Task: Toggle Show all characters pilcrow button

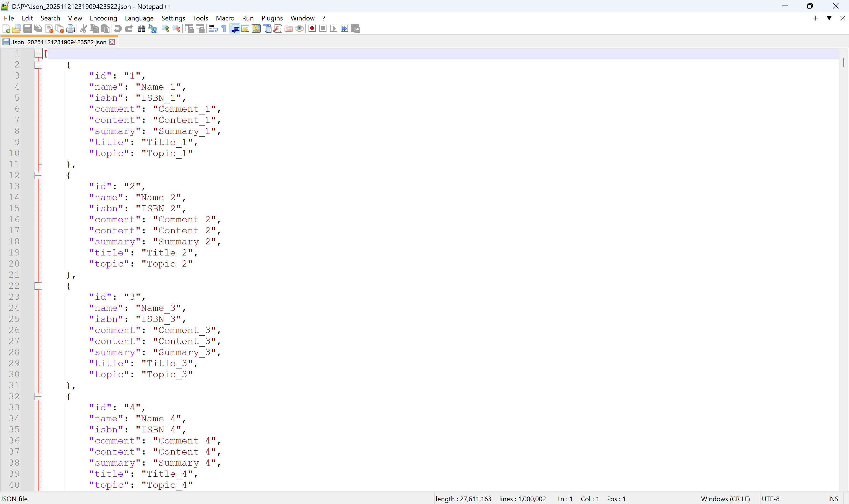Action: (x=224, y=28)
